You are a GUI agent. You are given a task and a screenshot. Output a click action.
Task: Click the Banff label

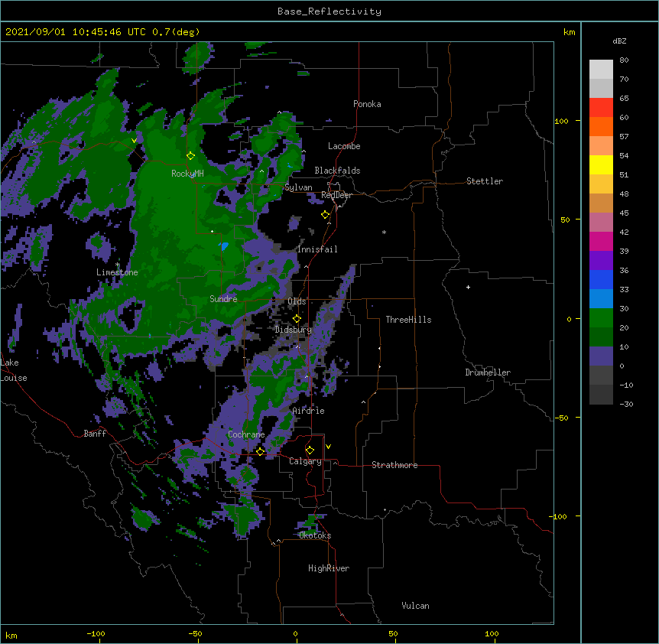click(95, 434)
